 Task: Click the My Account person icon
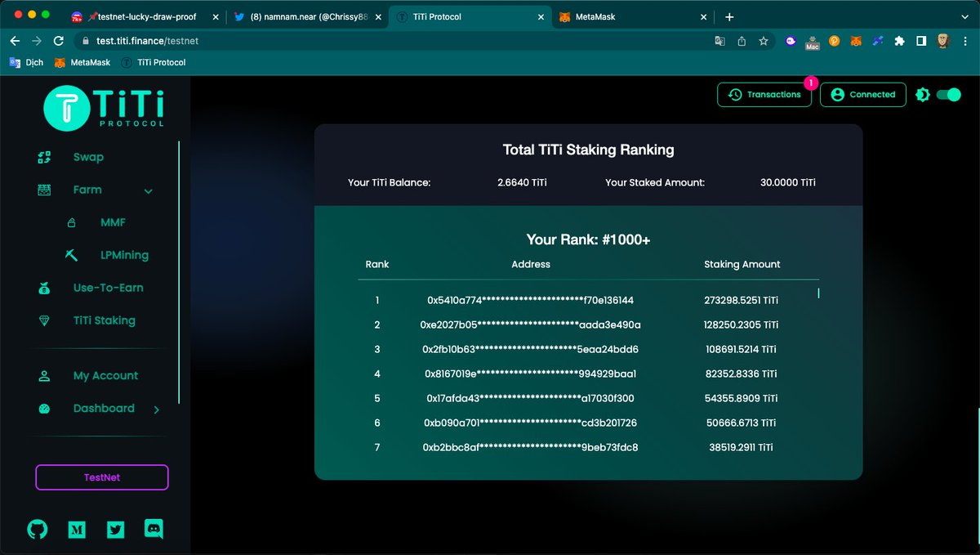point(45,376)
